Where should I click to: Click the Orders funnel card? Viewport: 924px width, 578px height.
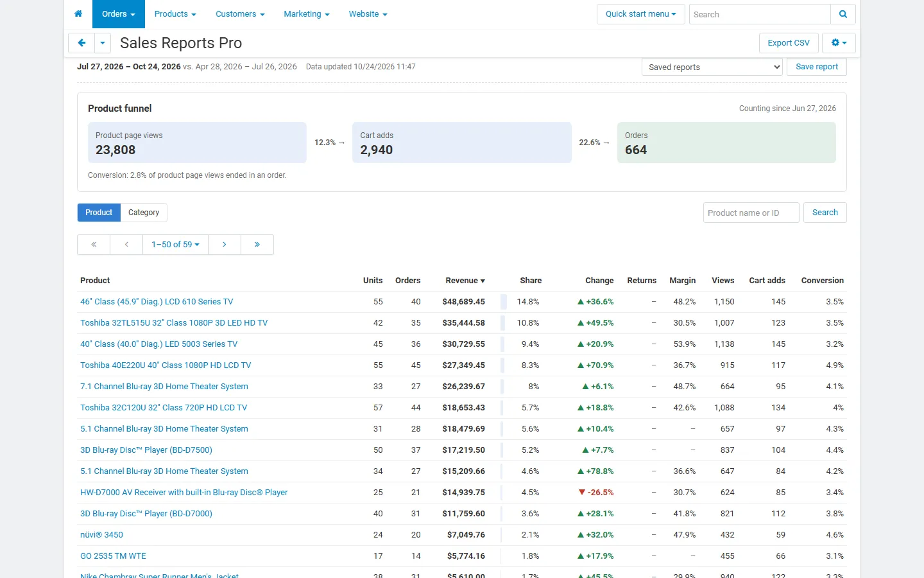click(x=726, y=143)
